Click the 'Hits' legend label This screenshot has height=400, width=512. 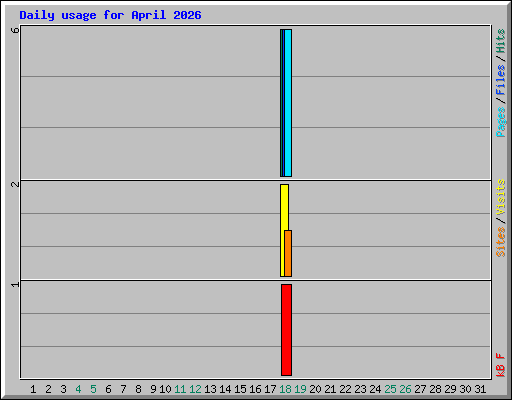point(501,41)
